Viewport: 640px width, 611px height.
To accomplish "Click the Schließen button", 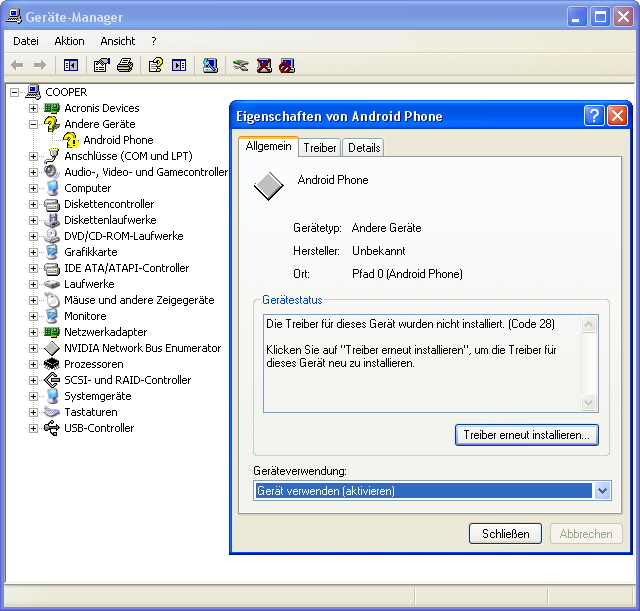I will (x=505, y=534).
